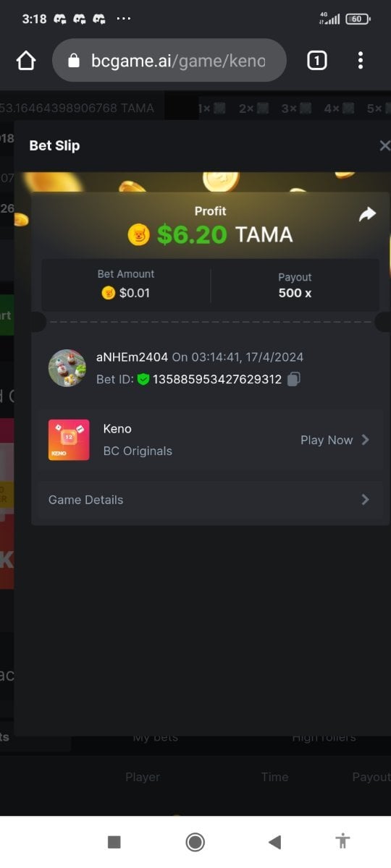The width and height of the screenshot is (391, 868).
Task: Close the Bet Slip panel
Action: (x=384, y=145)
